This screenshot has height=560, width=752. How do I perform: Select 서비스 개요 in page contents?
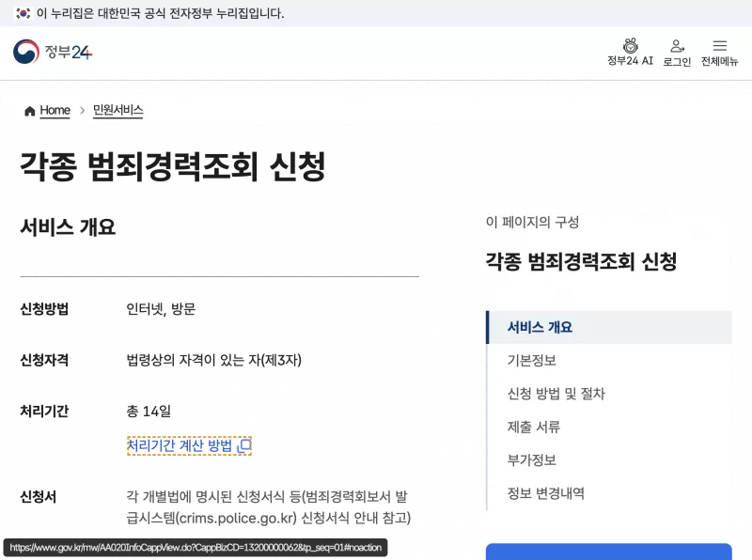click(609, 327)
